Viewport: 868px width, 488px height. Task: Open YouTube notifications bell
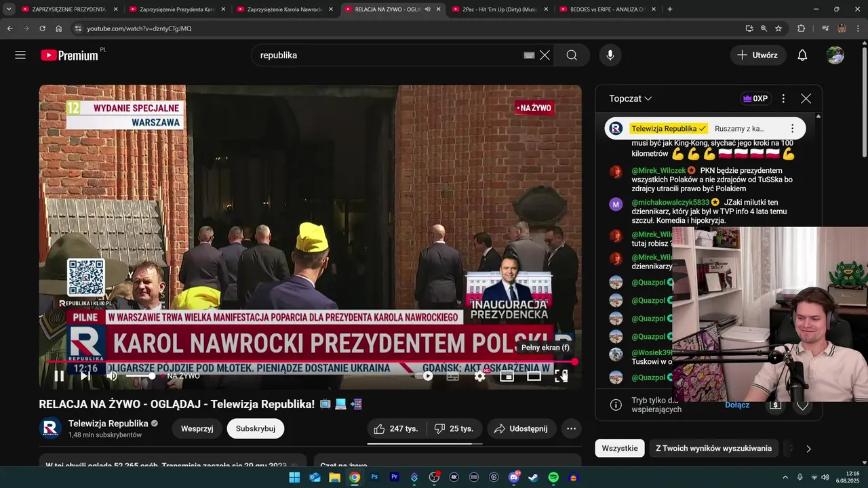pos(802,55)
